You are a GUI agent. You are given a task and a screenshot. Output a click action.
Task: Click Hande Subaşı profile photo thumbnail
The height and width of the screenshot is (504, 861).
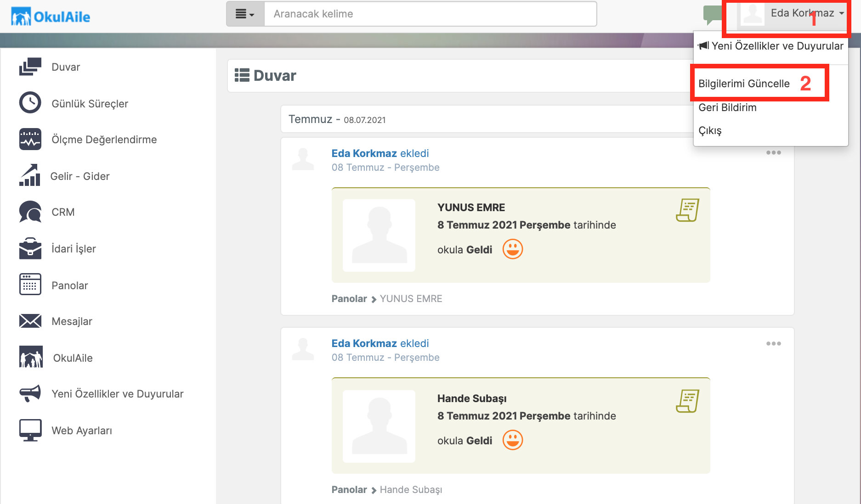click(379, 426)
